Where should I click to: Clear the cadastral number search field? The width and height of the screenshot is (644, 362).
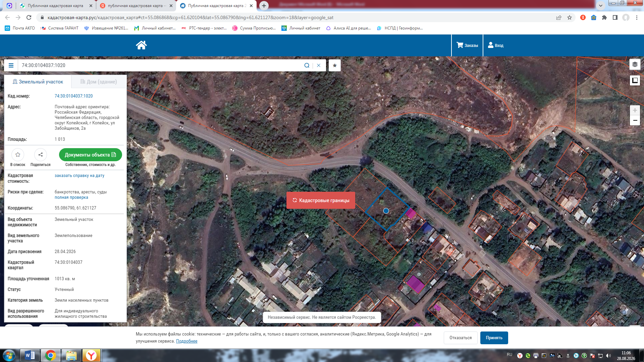(x=319, y=65)
